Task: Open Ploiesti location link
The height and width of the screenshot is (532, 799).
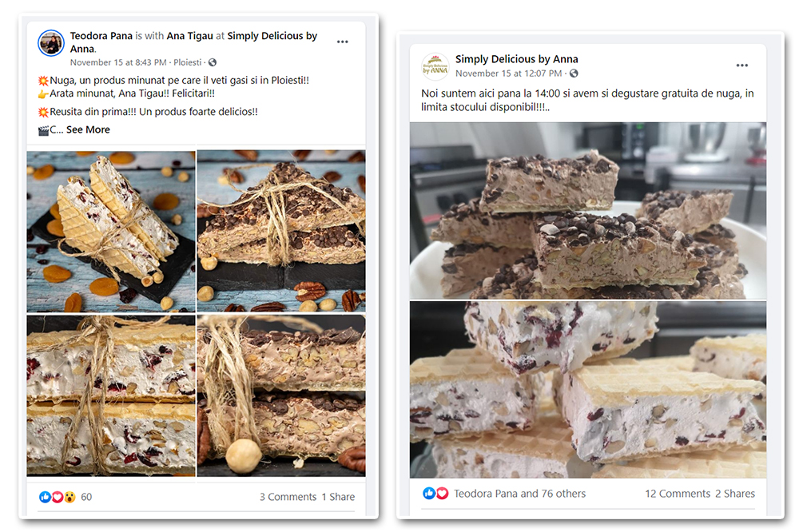Action: pyautogui.click(x=188, y=62)
